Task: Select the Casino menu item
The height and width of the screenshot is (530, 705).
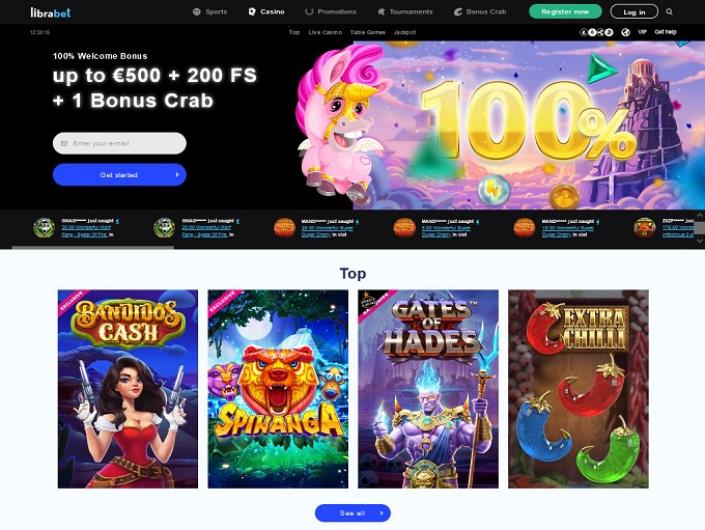Action: click(266, 12)
